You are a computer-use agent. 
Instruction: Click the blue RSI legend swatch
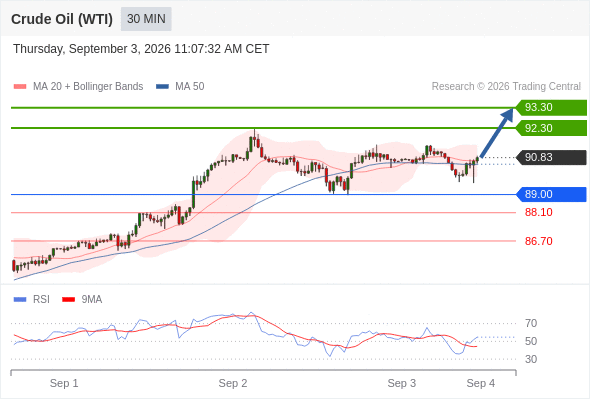coord(20,300)
